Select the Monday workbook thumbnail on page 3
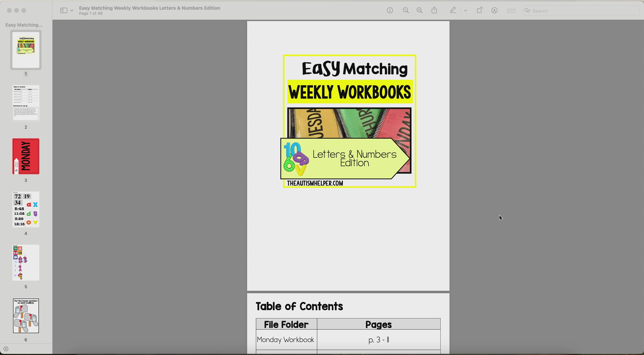The height and width of the screenshot is (355, 644). (x=26, y=156)
